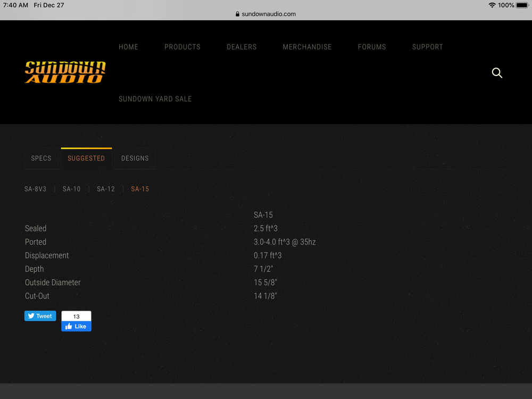This screenshot has height=399, width=532.
Task: Tap the Fri Dec 27 date
Action: pyautogui.click(x=49, y=5)
